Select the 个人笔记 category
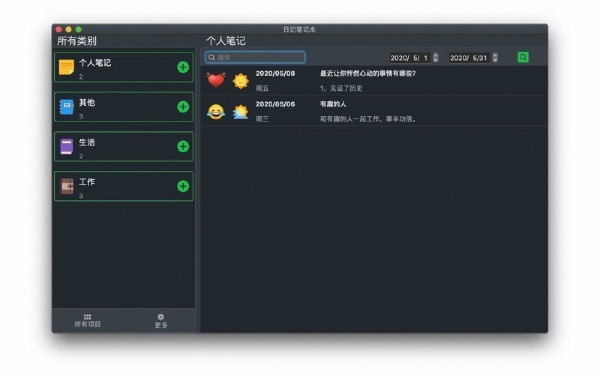This screenshot has width=600, height=375. 124,67
